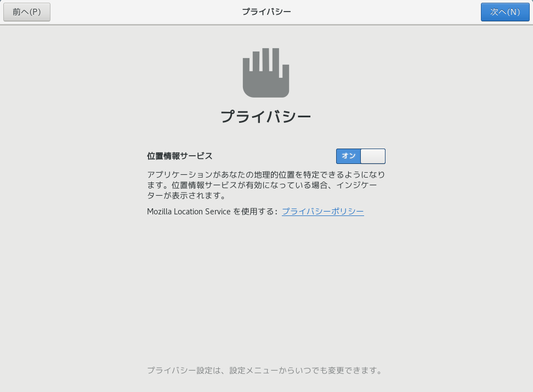Select the large プライバシー heading
This screenshot has height=392, width=533.
pos(266,117)
